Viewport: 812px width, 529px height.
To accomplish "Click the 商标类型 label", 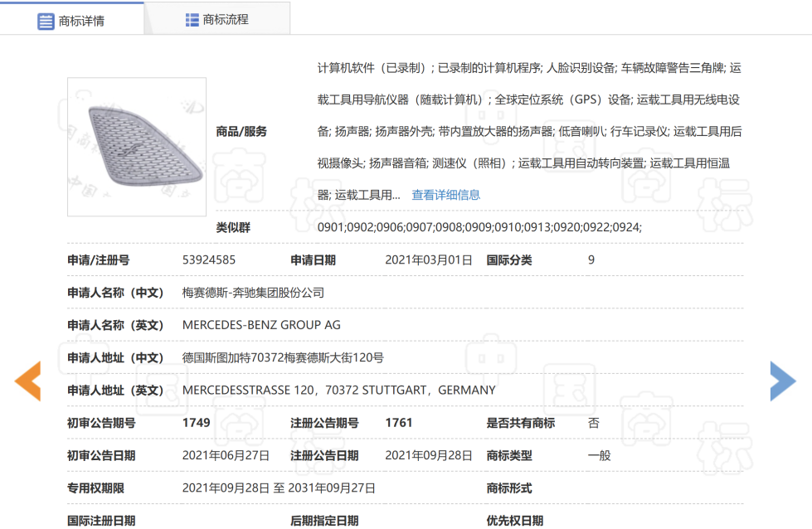I will point(509,455).
